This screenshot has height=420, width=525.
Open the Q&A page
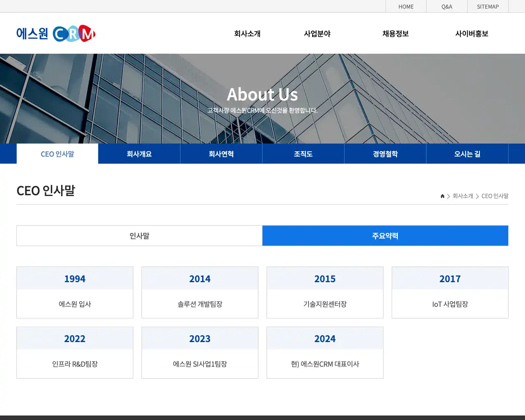pyautogui.click(x=447, y=6)
